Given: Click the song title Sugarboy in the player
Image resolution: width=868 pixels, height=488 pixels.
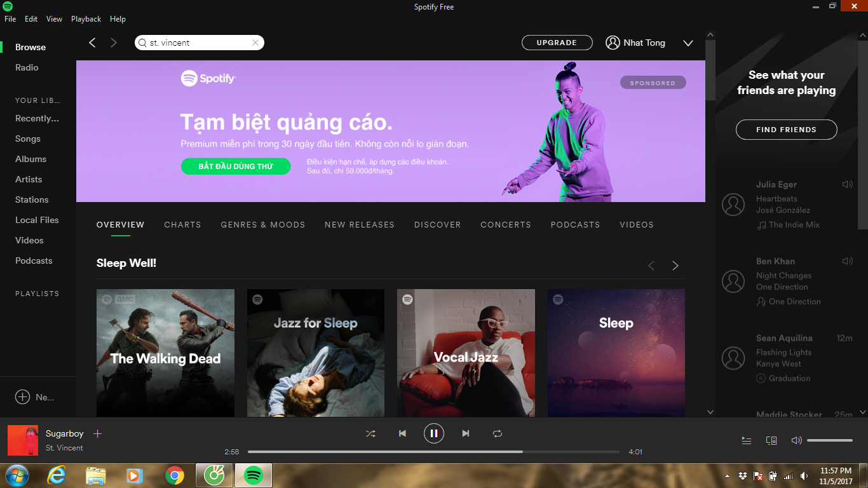Looking at the screenshot, I should (65, 433).
